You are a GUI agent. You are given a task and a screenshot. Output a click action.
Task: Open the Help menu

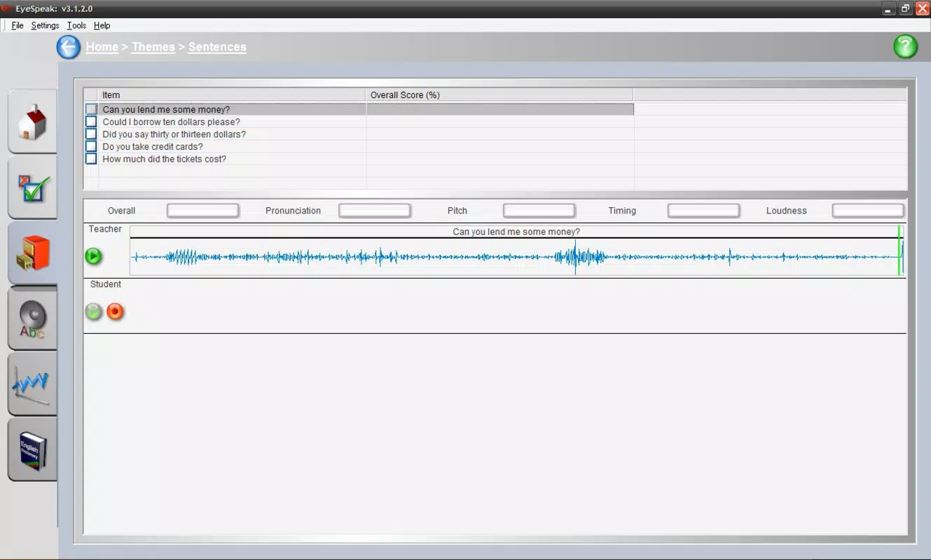point(102,25)
